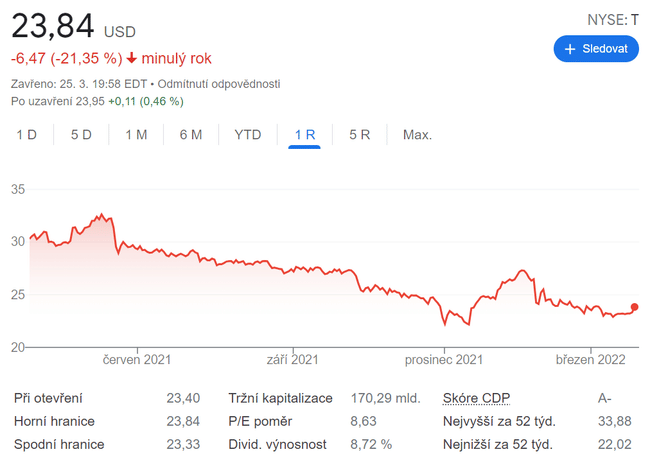Screen dimensions: 650x461
Task: Select the 1 R yearly tab
Action: coord(304,134)
